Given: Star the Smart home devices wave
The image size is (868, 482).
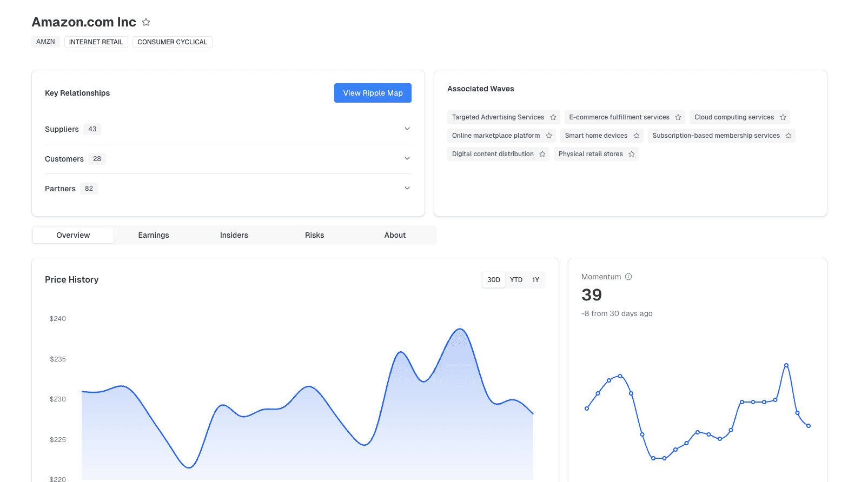Looking at the screenshot, I should coord(637,136).
